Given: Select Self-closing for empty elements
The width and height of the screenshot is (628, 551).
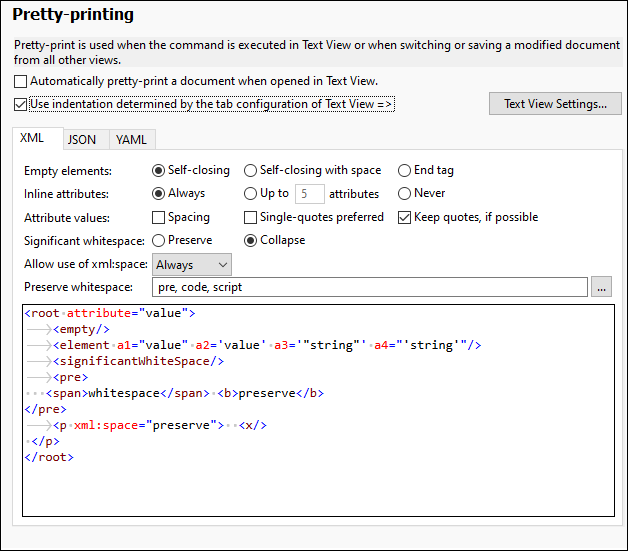Looking at the screenshot, I should pyautogui.click(x=158, y=170).
